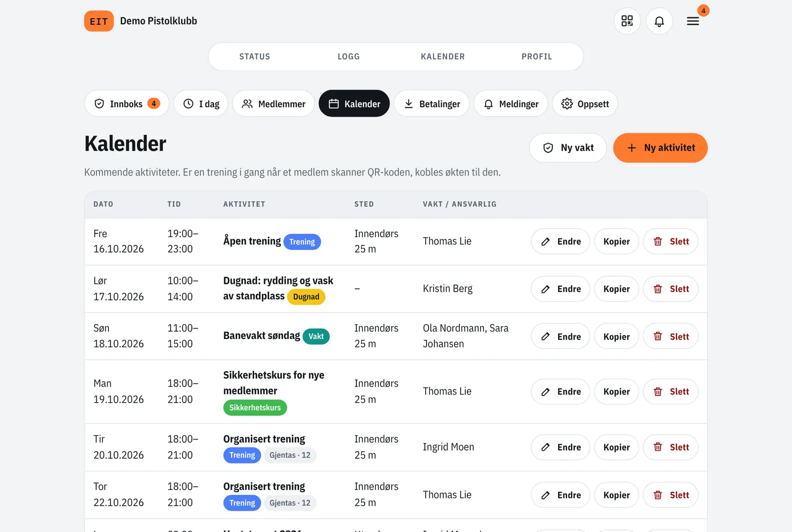This screenshot has width=792, height=532.
Task: Open the hamburger menu
Action: [693, 21]
